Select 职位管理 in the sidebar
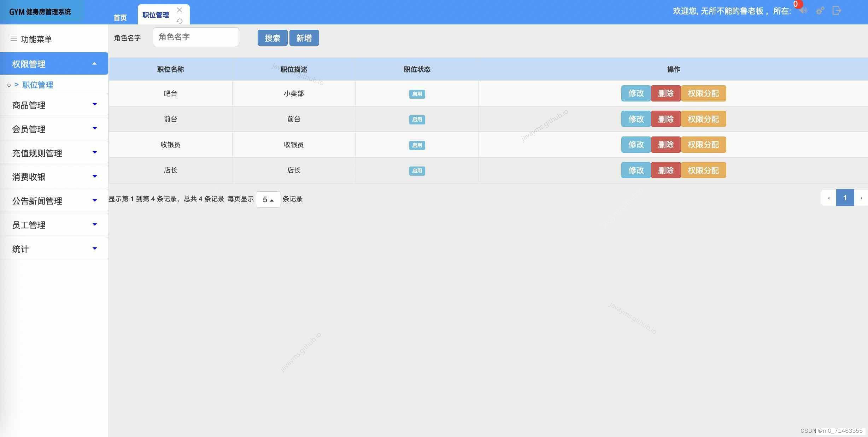This screenshot has height=437, width=868. (37, 85)
